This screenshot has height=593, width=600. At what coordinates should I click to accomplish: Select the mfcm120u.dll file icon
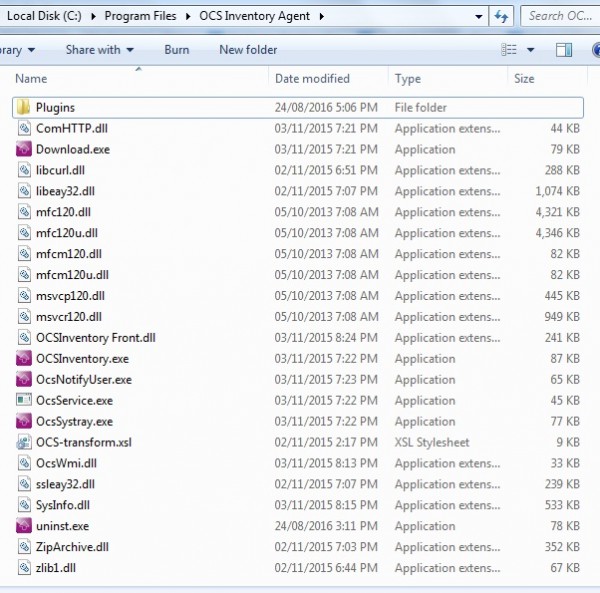point(24,275)
